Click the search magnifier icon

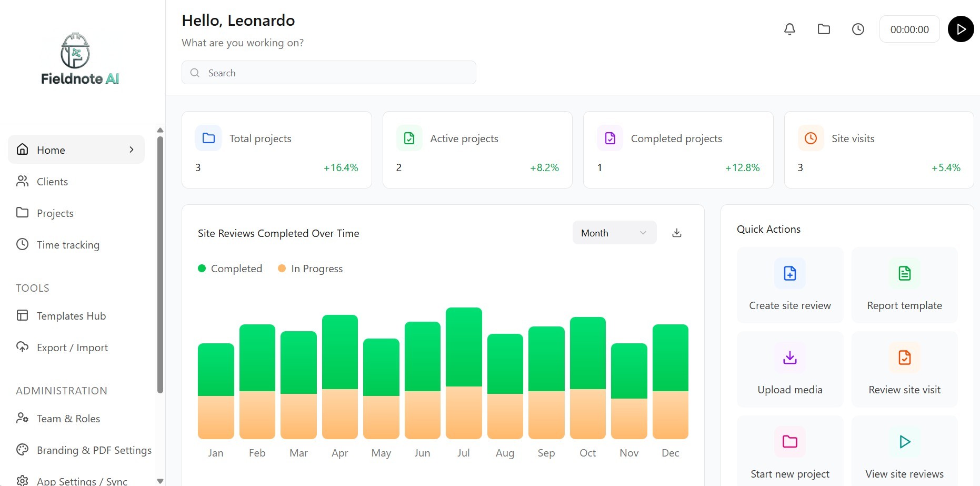(x=195, y=73)
